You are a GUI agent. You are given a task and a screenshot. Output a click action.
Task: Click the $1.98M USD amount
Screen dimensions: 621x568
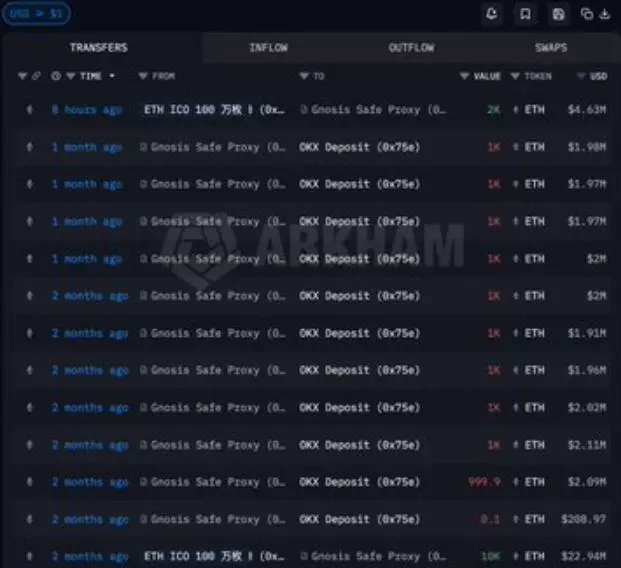point(587,147)
